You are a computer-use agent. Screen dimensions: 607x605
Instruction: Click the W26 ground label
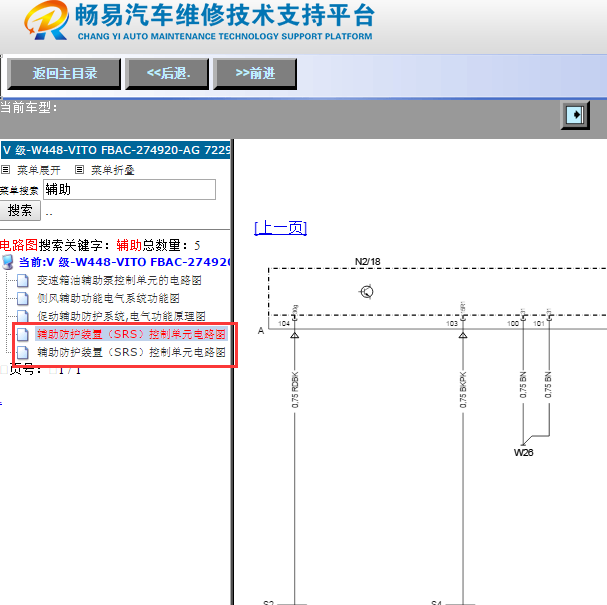[x=523, y=452]
